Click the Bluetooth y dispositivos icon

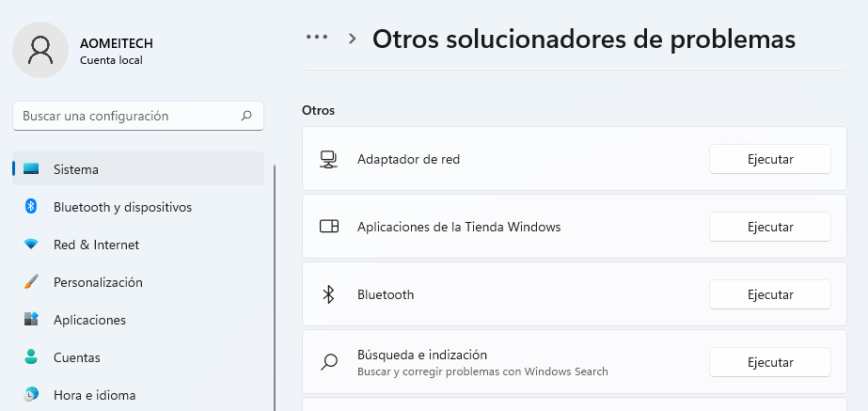tap(31, 207)
